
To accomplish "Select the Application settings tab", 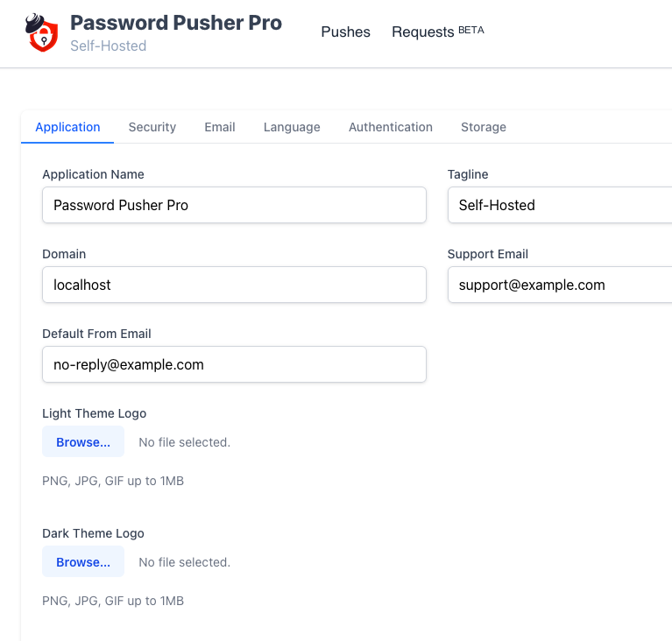I will point(67,127).
